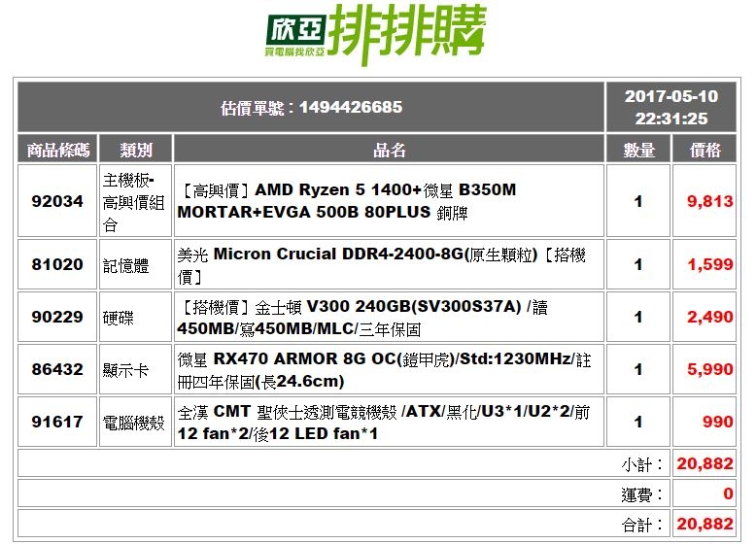Click the 小計 label
The height and width of the screenshot is (544, 756).
tap(642, 464)
